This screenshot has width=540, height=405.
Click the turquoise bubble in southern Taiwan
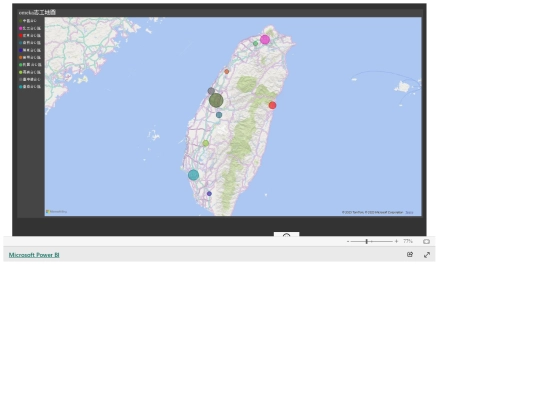tap(194, 175)
